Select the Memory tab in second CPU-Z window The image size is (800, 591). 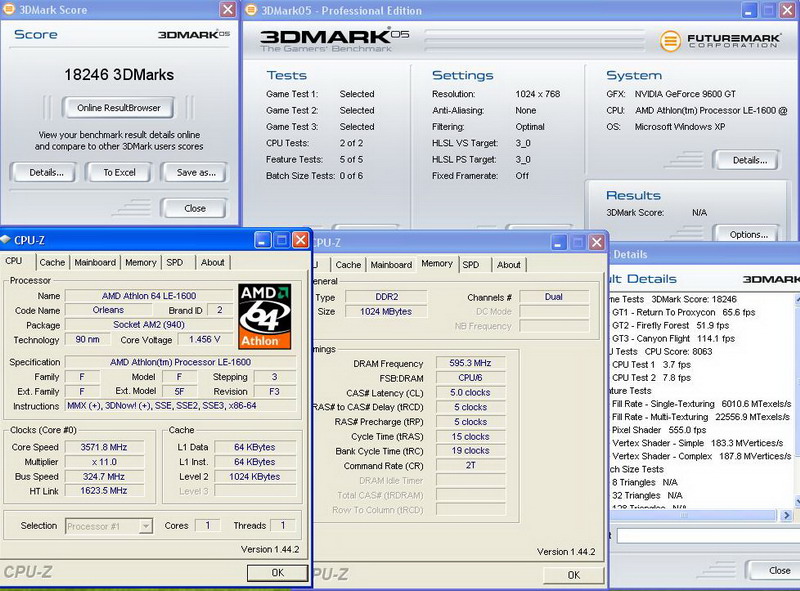pyautogui.click(x=437, y=263)
